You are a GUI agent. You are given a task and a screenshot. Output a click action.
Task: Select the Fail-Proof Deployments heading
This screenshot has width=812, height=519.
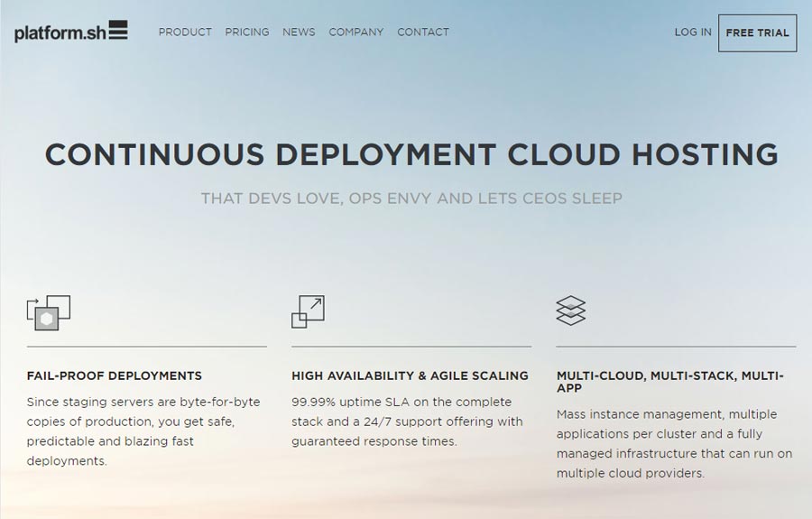(115, 375)
